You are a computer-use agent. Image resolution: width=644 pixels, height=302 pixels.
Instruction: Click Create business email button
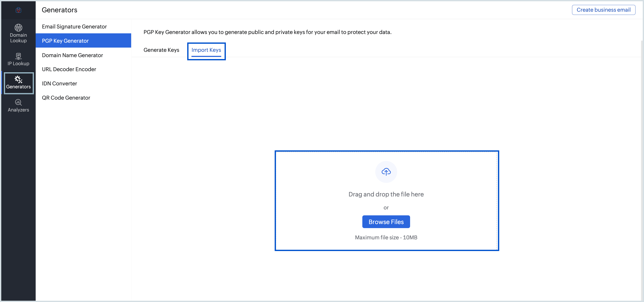[603, 10]
